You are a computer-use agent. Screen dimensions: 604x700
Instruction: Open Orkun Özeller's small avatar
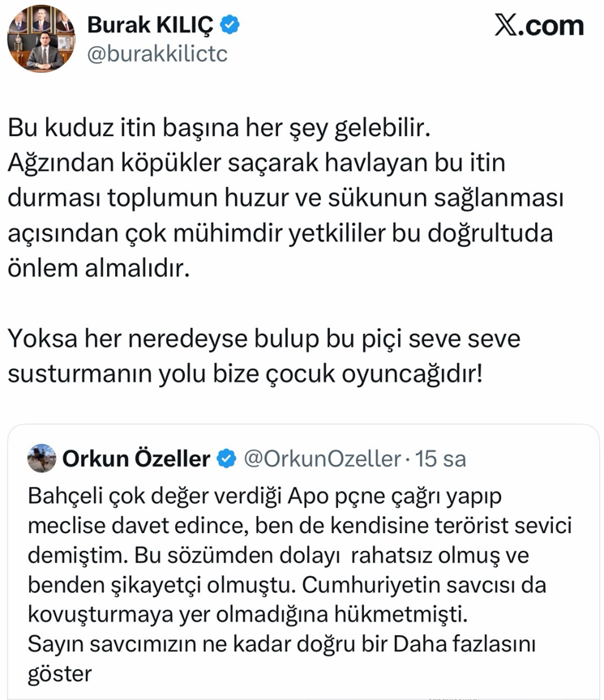(41, 459)
